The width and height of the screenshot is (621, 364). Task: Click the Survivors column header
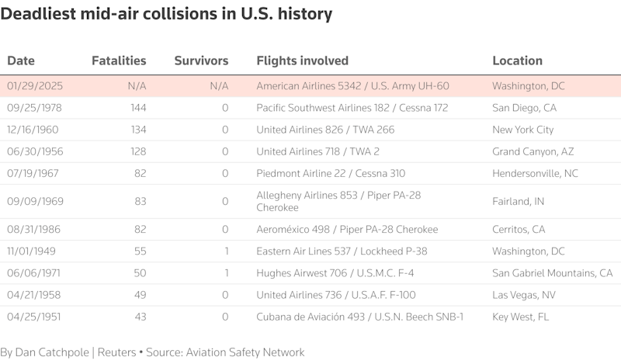[x=201, y=61]
